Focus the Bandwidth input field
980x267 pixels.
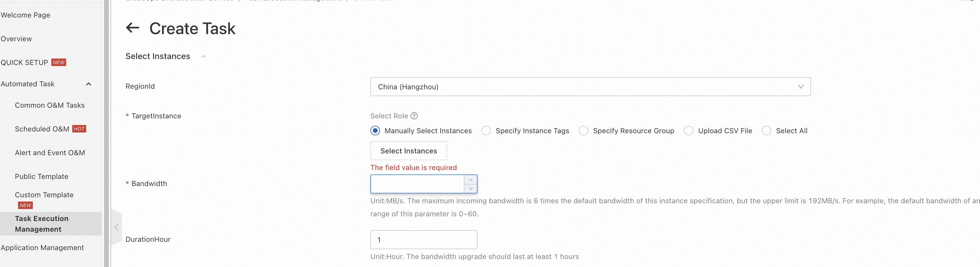[417, 184]
